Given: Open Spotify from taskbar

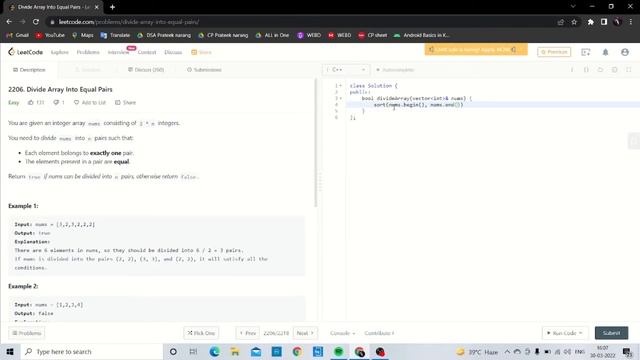Looking at the screenshot, I should 338,351.
